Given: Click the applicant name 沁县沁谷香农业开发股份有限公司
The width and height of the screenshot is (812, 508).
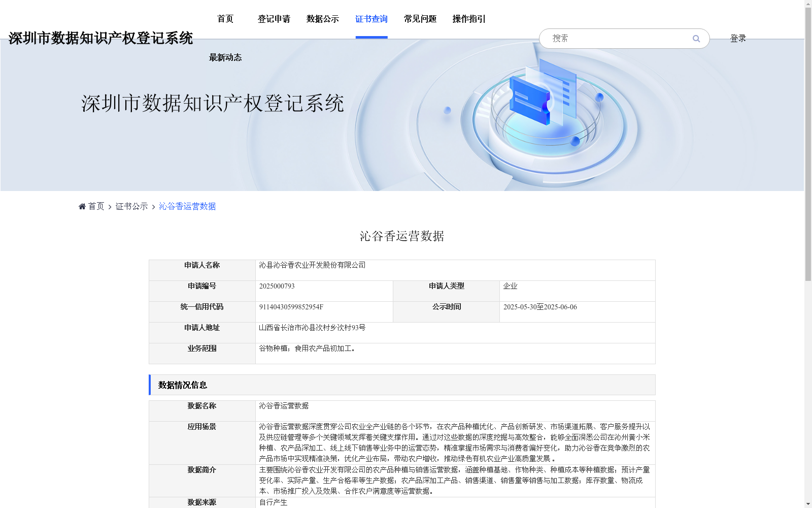Looking at the screenshot, I should (312, 265).
